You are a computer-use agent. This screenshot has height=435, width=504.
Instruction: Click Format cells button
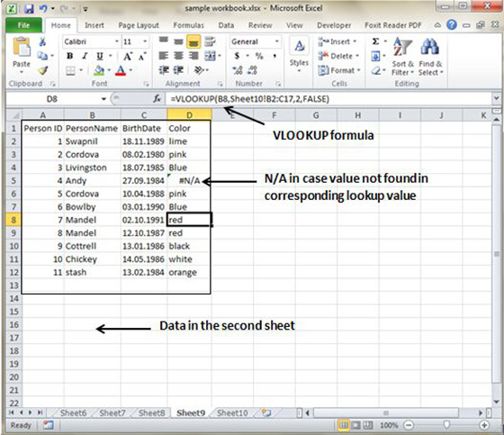click(339, 70)
